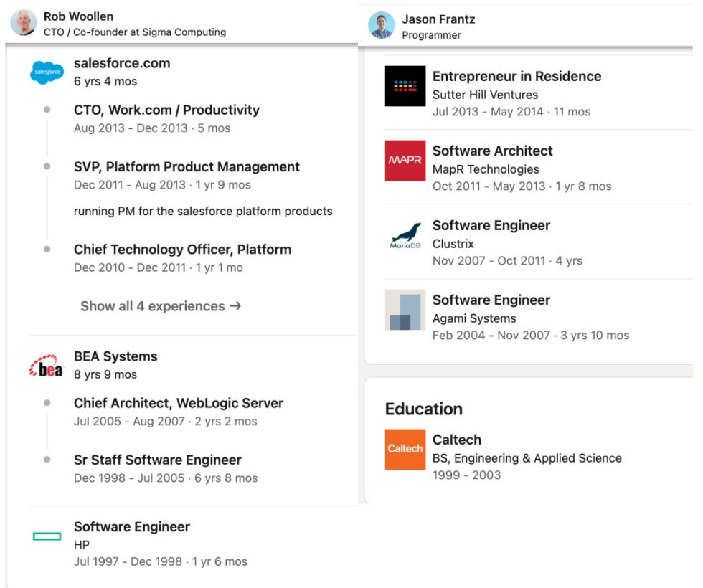Select Software Engineer title at Agami Systems
Screen dimensions: 703x588
coord(491,300)
